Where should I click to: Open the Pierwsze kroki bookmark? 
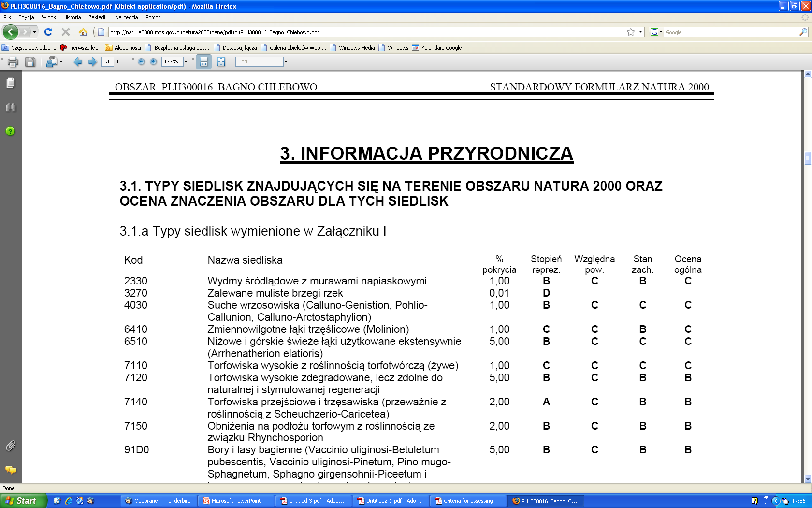[81, 48]
